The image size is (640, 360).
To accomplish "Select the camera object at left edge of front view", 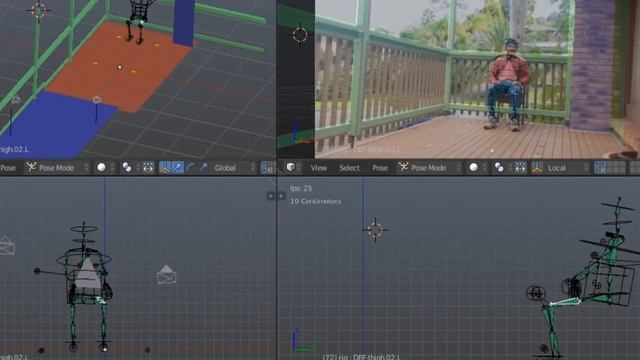I will tap(7, 246).
